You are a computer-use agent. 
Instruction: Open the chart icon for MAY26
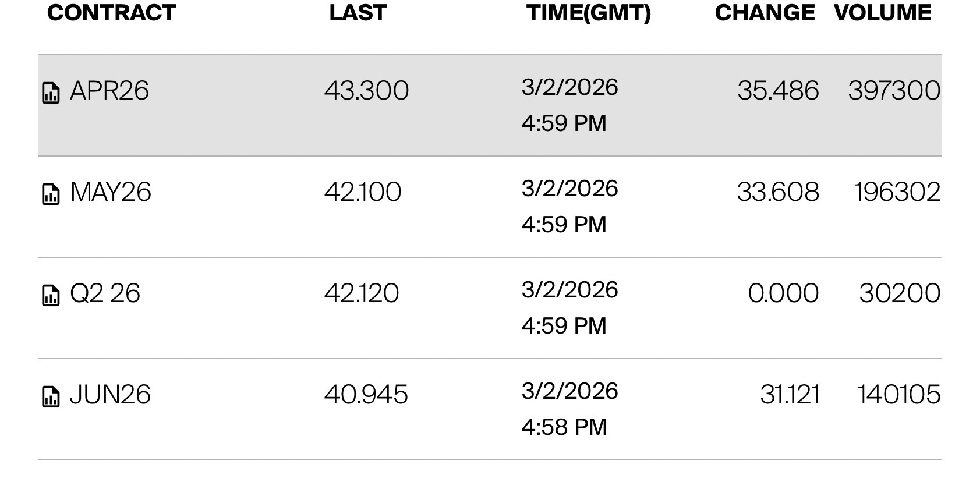pyautogui.click(x=51, y=194)
